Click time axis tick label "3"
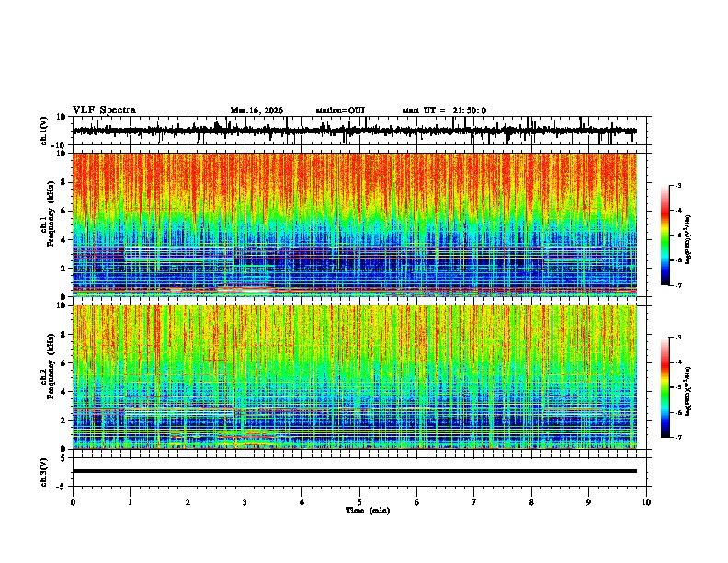The width and height of the screenshot is (728, 563). (x=245, y=502)
